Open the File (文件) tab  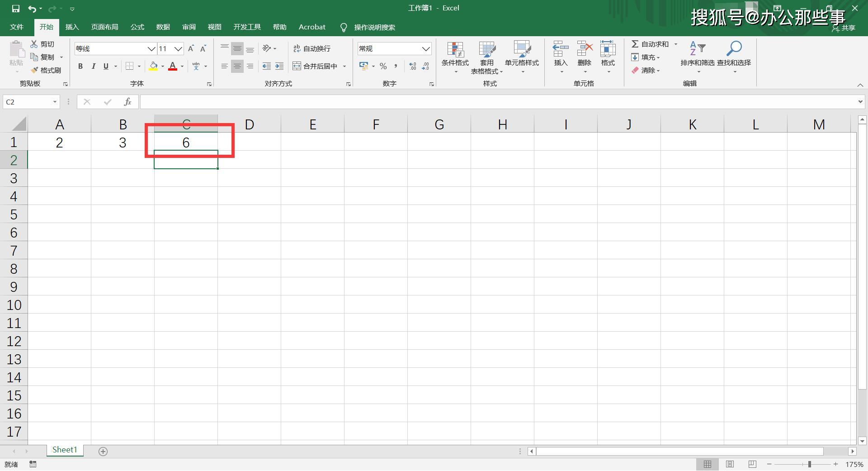17,27
